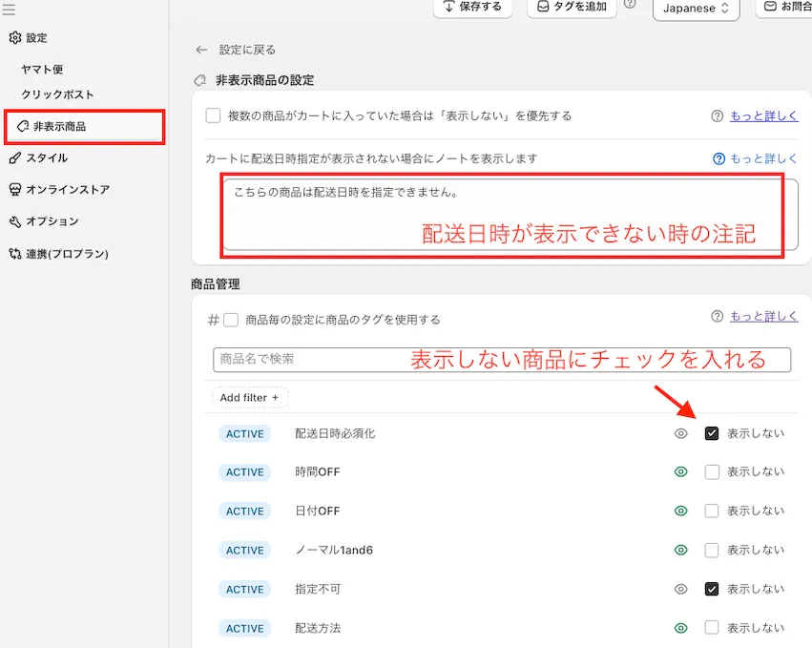Click the help question mark icon next to Japanese
This screenshot has width=812, height=648.
point(630,5)
